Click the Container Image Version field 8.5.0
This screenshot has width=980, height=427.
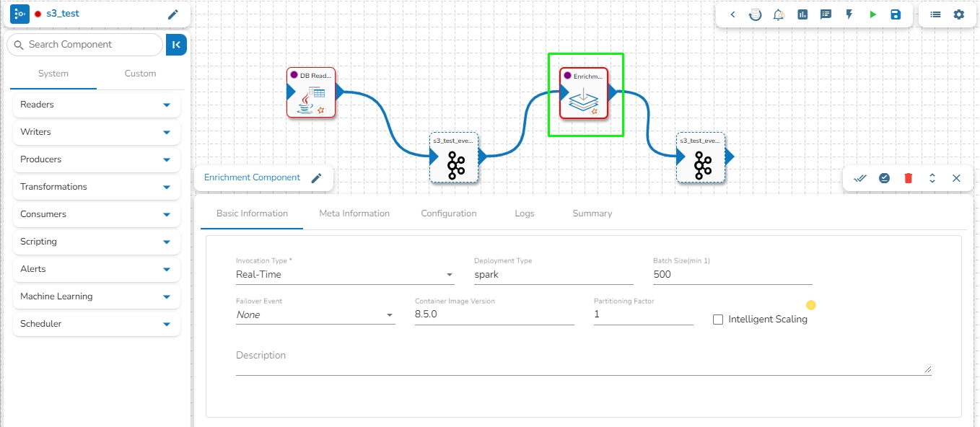(494, 315)
